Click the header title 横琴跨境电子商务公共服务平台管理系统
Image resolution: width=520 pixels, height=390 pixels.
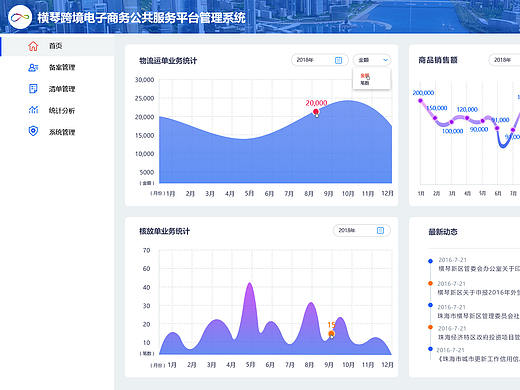[141, 18]
